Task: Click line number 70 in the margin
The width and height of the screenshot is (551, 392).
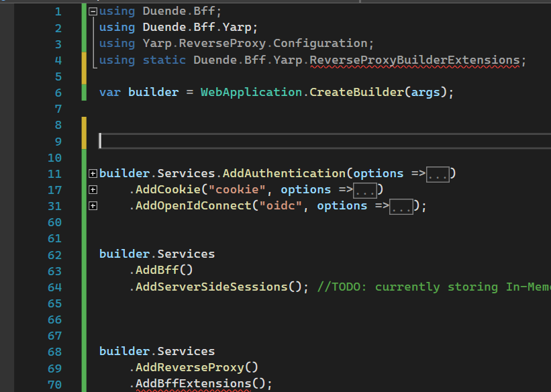Action: [x=54, y=385]
